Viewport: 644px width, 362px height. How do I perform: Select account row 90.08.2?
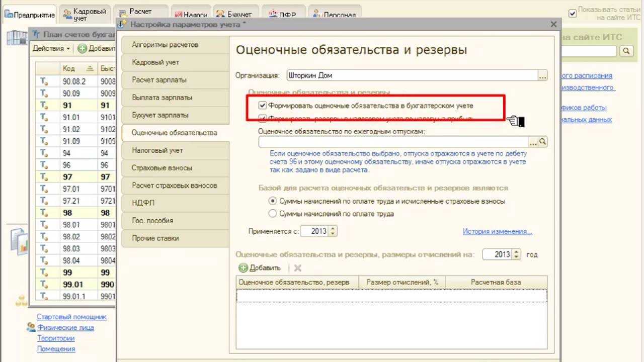coord(74,81)
